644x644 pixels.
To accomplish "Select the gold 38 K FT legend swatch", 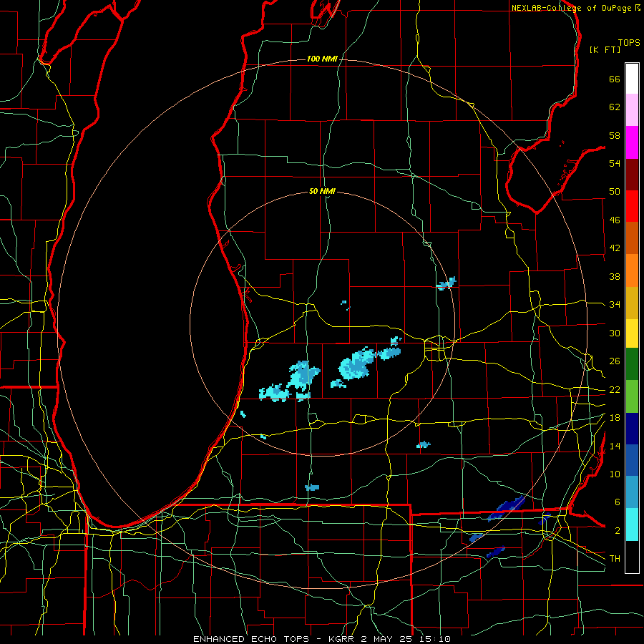I will coord(632,303).
